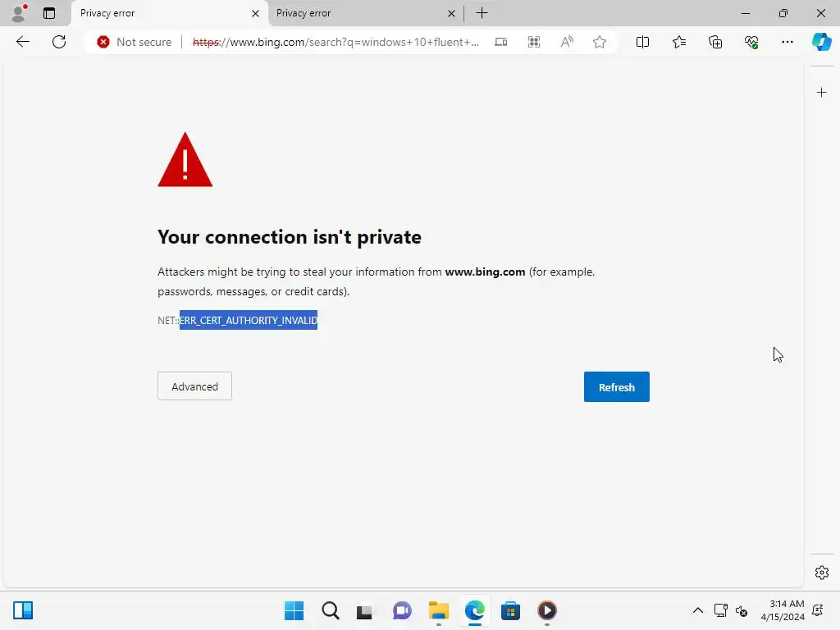Open the QR code icon in address bar

pyautogui.click(x=533, y=42)
